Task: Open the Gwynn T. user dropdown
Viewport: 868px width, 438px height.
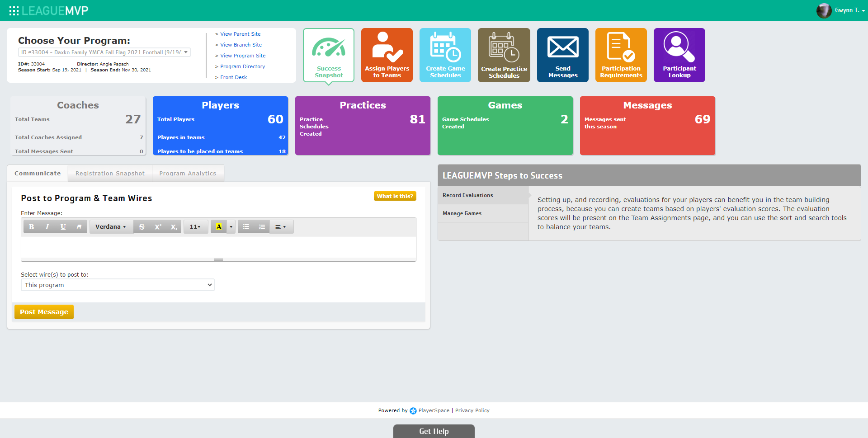Action: click(849, 10)
